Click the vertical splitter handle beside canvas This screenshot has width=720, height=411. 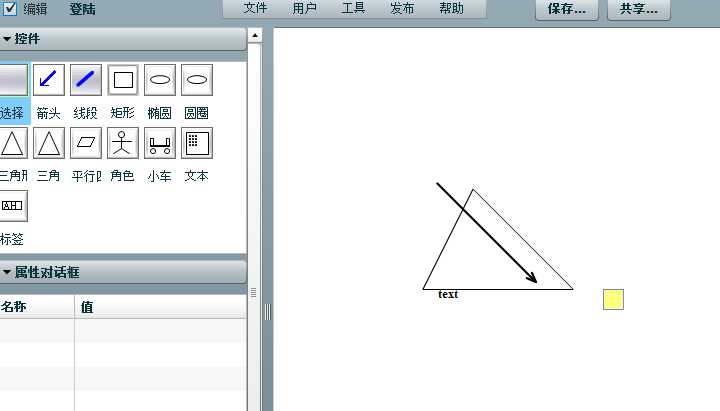[268, 312]
